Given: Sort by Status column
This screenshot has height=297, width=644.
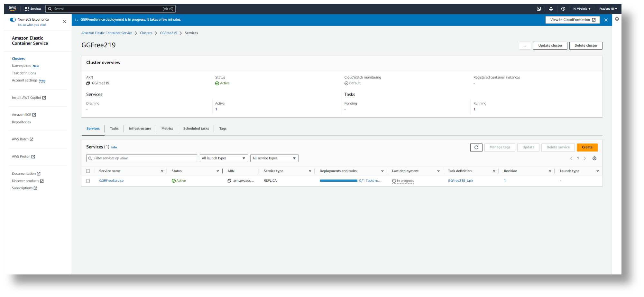Looking at the screenshot, I should click(218, 171).
